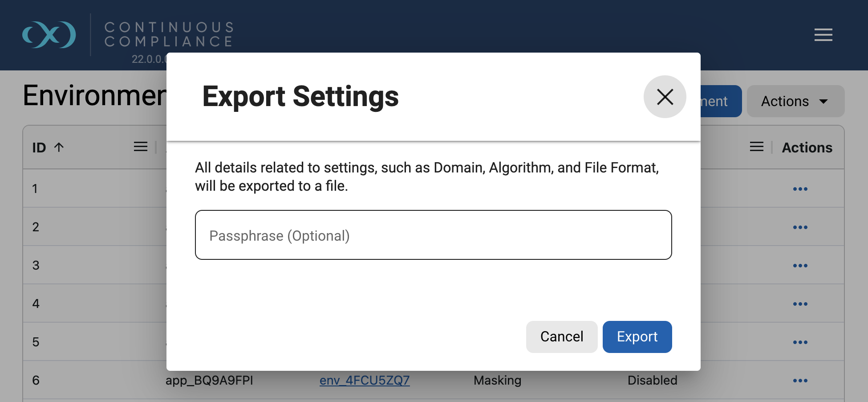
Task: Open the ellipsis actions for app_BQ9A9FPI
Action: [800, 381]
